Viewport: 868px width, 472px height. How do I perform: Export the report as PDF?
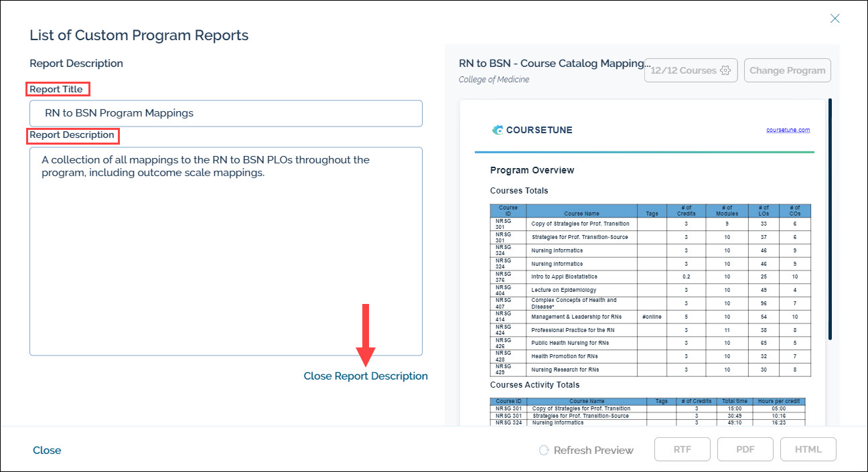[745, 450]
